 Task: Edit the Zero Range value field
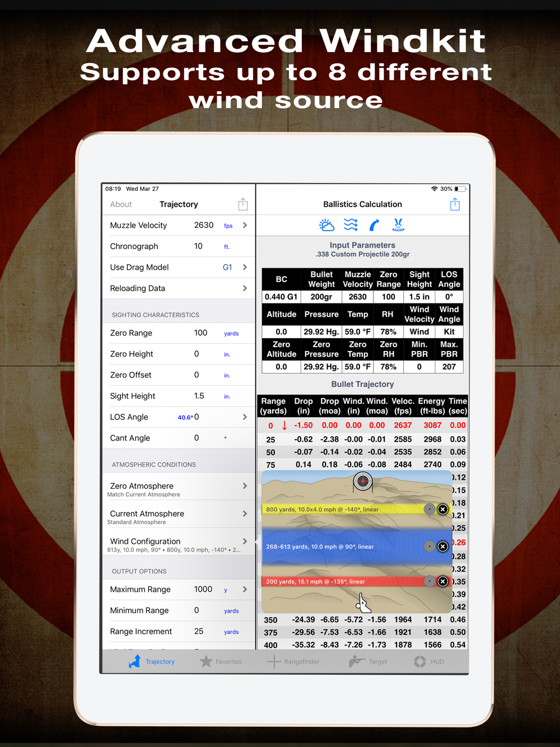200,333
